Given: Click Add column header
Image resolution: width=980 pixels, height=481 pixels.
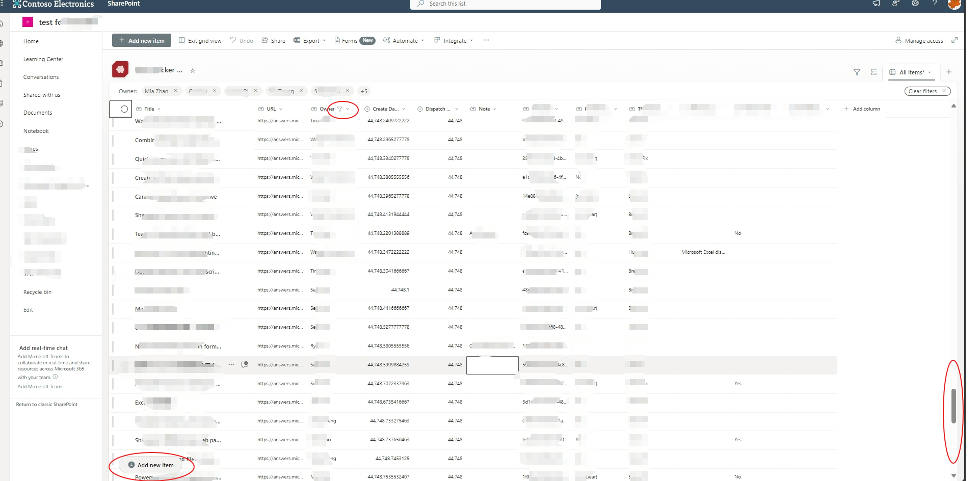Looking at the screenshot, I should tap(862, 109).
